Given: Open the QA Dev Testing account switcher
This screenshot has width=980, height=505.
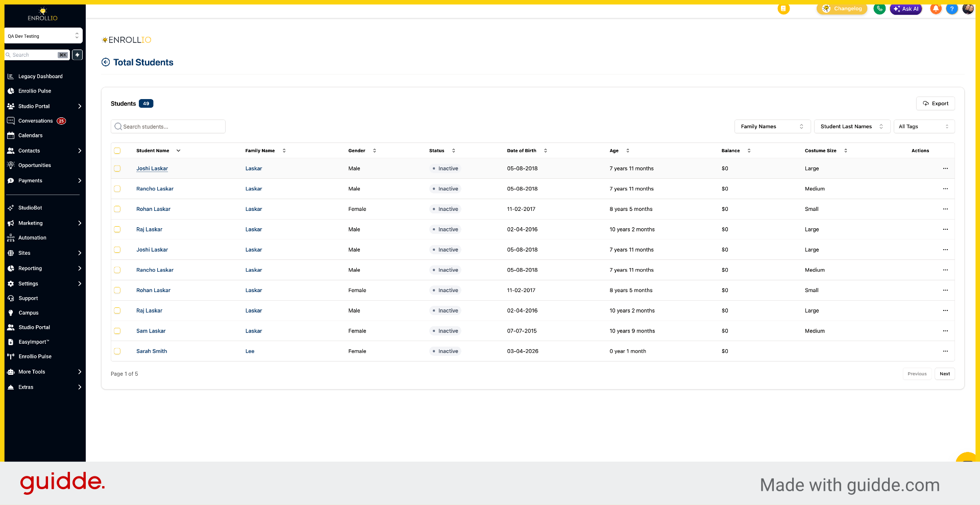Looking at the screenshot, I should tap(43, 36).
